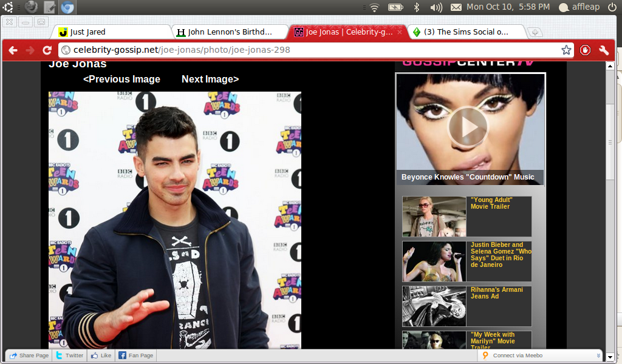The width and height of the screenshot is (622, 364).
Task: Click the scrollbar up arrow
Action: (x=610, y=66)
